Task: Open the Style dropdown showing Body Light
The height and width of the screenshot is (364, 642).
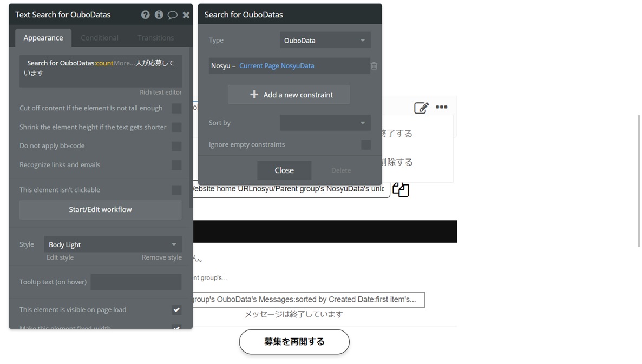Action: [x=113, y=244]
